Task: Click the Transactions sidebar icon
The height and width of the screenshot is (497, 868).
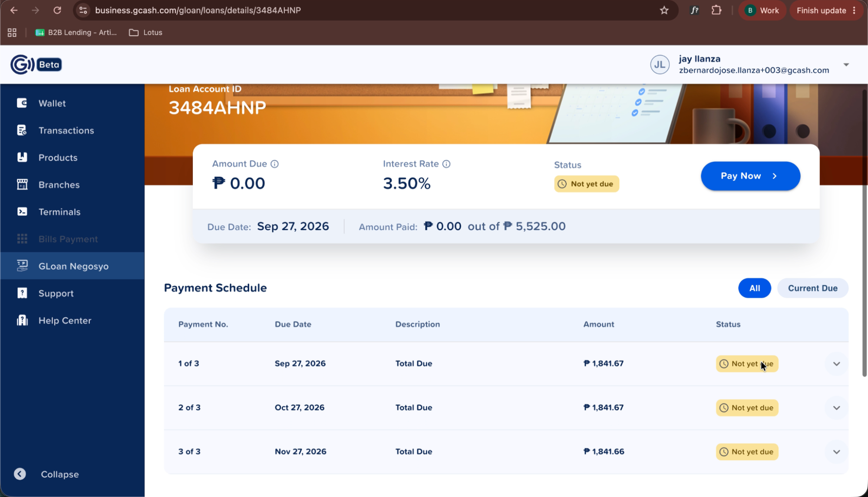Action: 22,130
